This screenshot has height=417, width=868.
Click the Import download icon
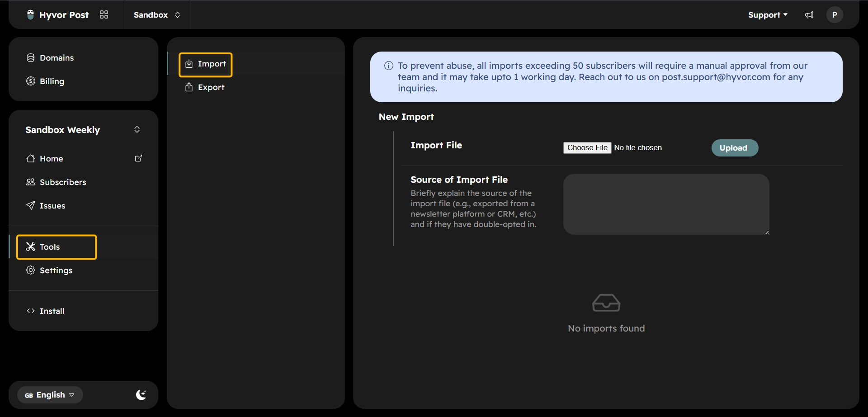(189, 64)
